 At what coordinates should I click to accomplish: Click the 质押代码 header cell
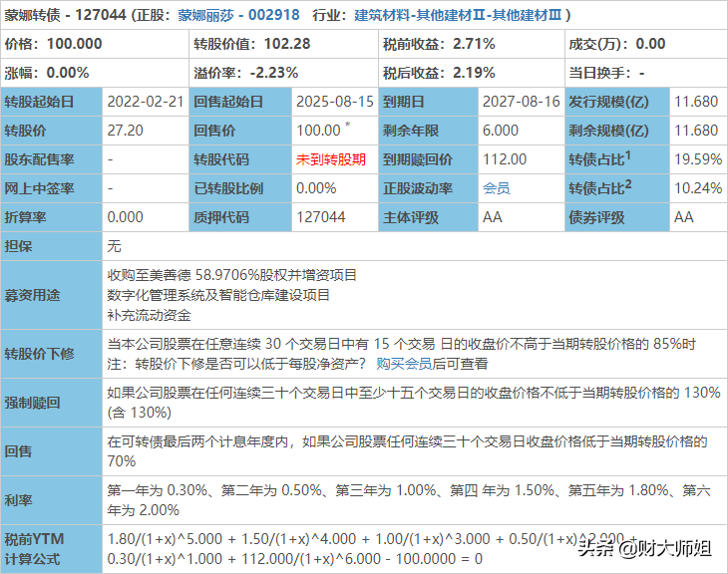click(x=240, y=217)
